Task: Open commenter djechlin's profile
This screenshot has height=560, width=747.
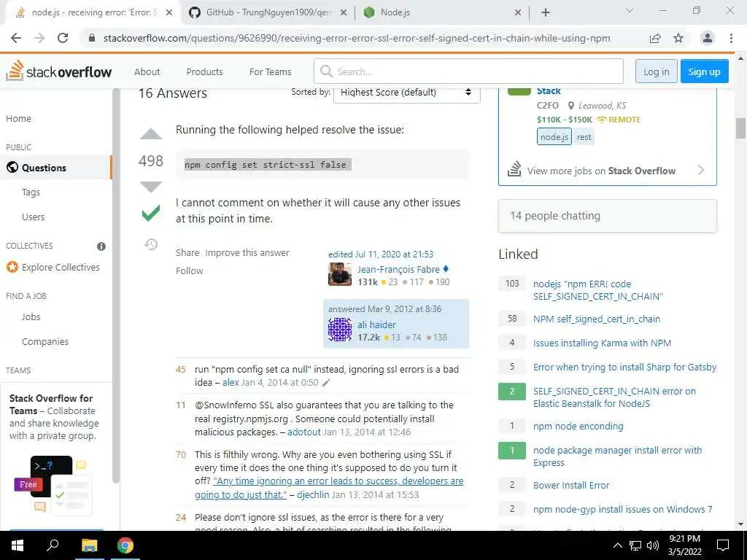Action: pos(313,495)
